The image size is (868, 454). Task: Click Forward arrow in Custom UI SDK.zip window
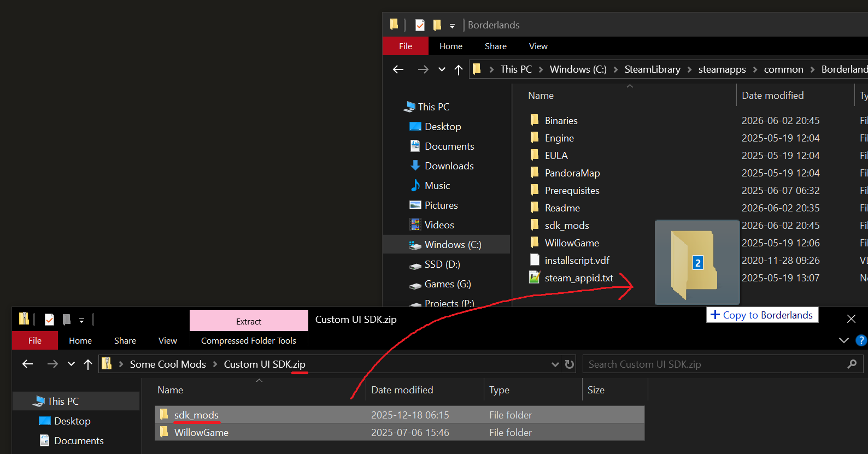coord(52,364)
